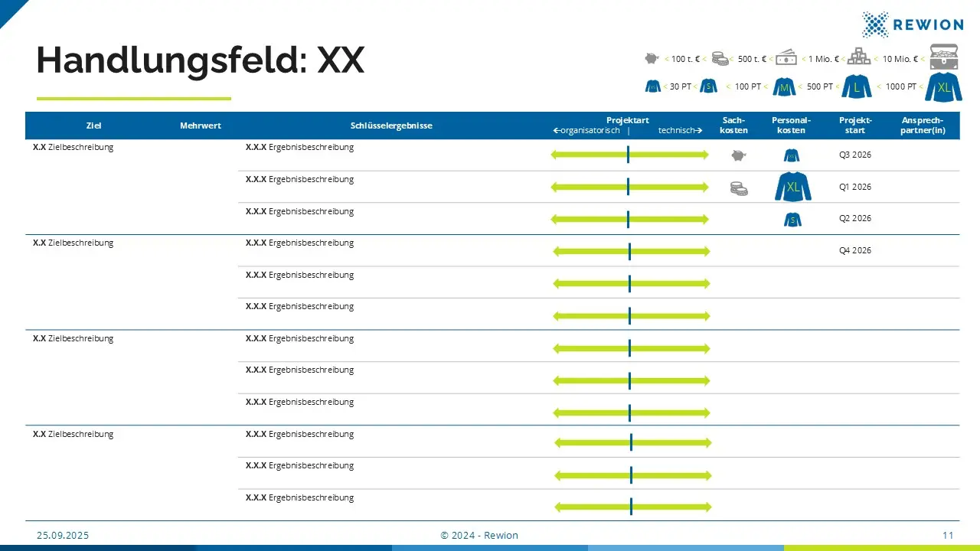Image resolution: width=980 pixels, height=551 pixels.
Task: Select the Mehrwert column header
Action: (x=201, y=126)
